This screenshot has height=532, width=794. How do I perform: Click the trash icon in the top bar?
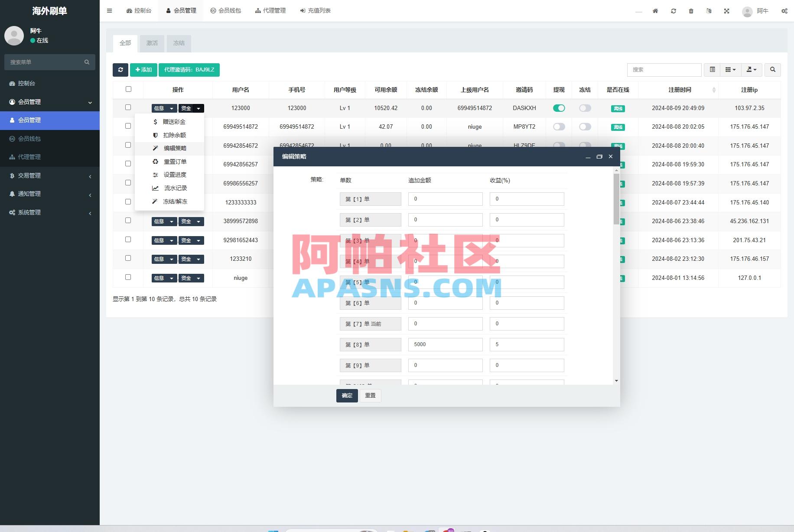point(691,11)
